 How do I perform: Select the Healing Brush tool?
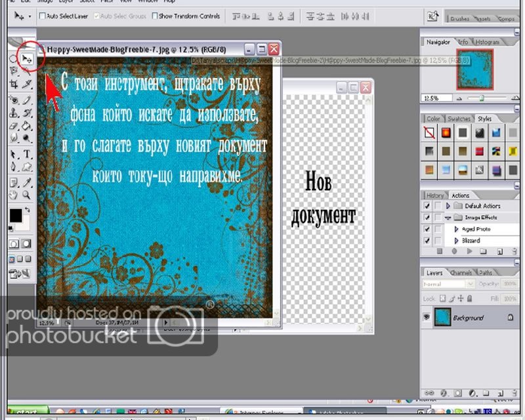[14, 100]
